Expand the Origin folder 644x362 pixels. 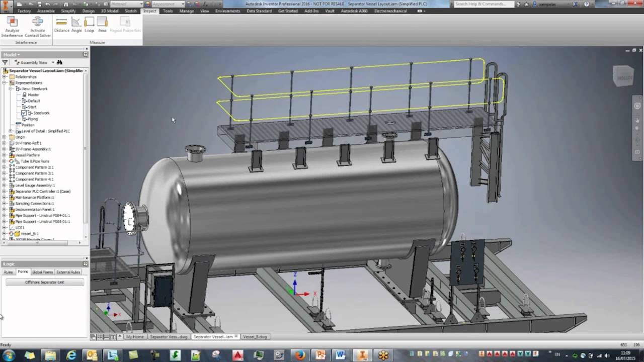coord(5,137)
